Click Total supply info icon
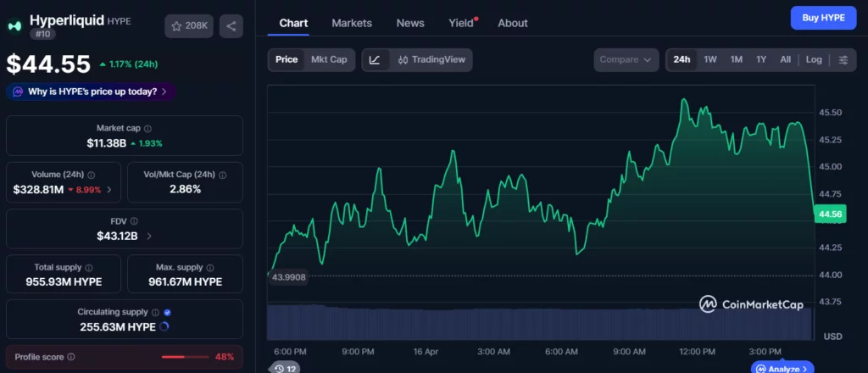868x373 pixels. click(x=89, y=268)
